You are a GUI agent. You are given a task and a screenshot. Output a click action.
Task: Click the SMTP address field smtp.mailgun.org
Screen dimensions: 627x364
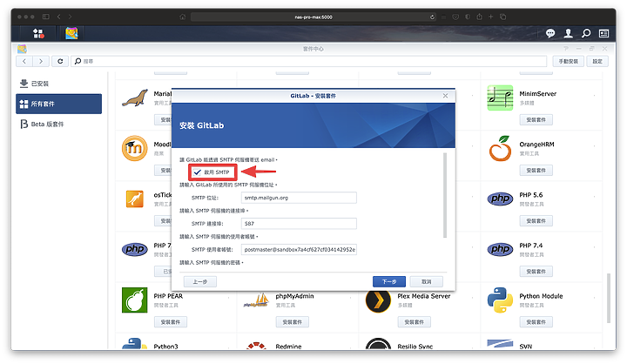pyautogui.click(x=299, y=198)
